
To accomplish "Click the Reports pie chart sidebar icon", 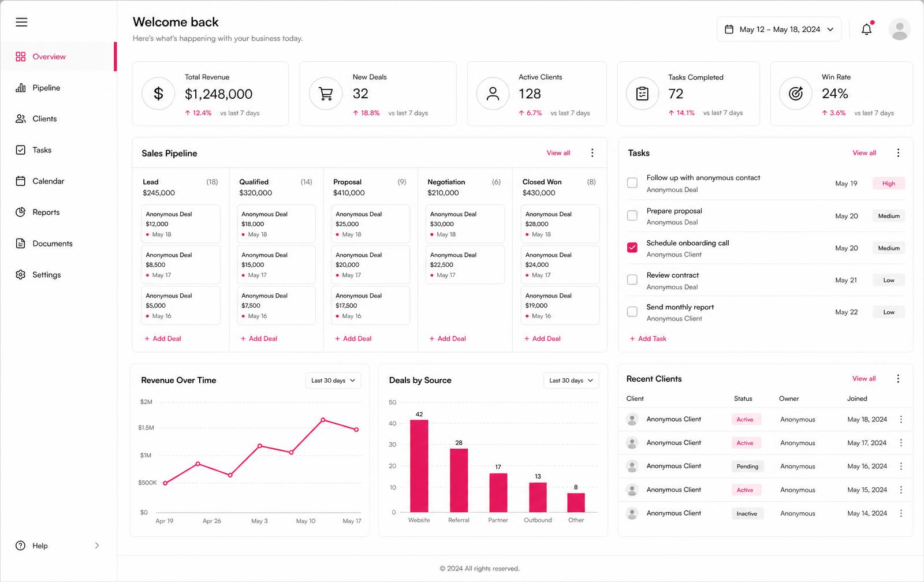I will (x=21, y=212).
